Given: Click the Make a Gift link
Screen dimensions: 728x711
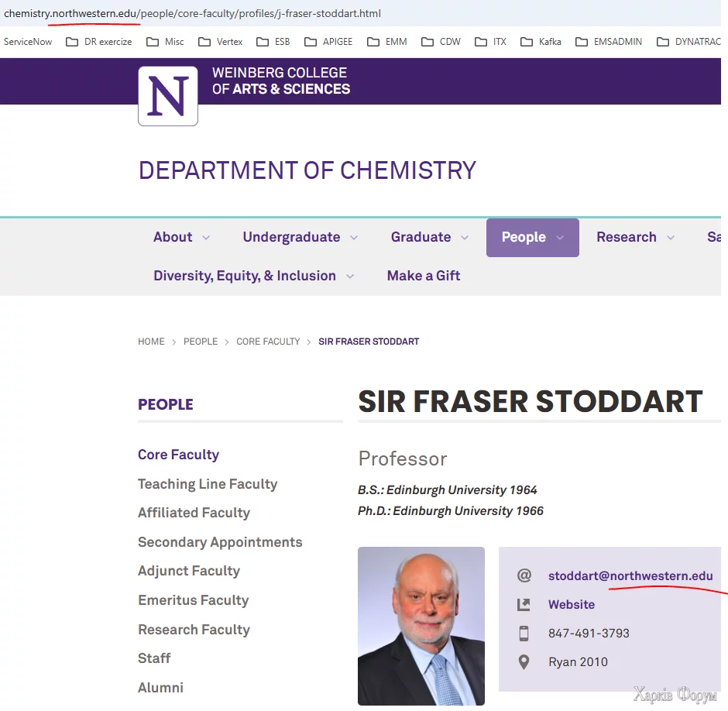Looking at the screenshot, I should [424, 276].
